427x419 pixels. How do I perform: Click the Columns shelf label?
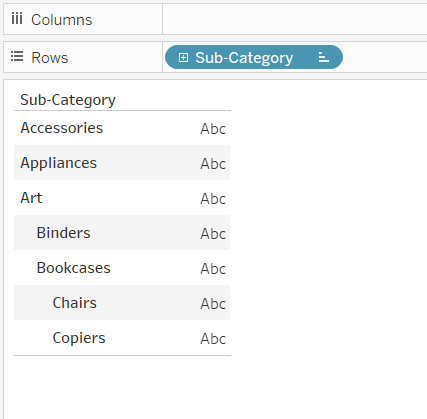(x=61, y=20)
